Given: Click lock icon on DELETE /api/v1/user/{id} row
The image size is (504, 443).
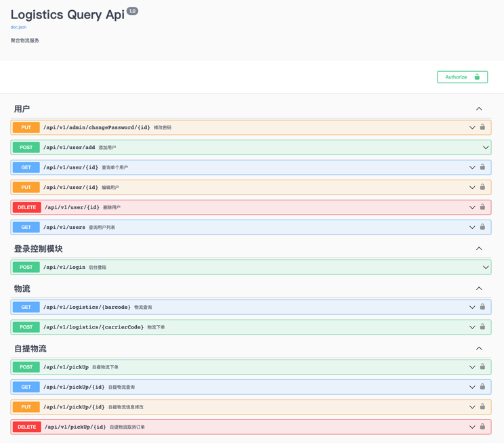Looking at the screenshot, I should coord(482,207).
